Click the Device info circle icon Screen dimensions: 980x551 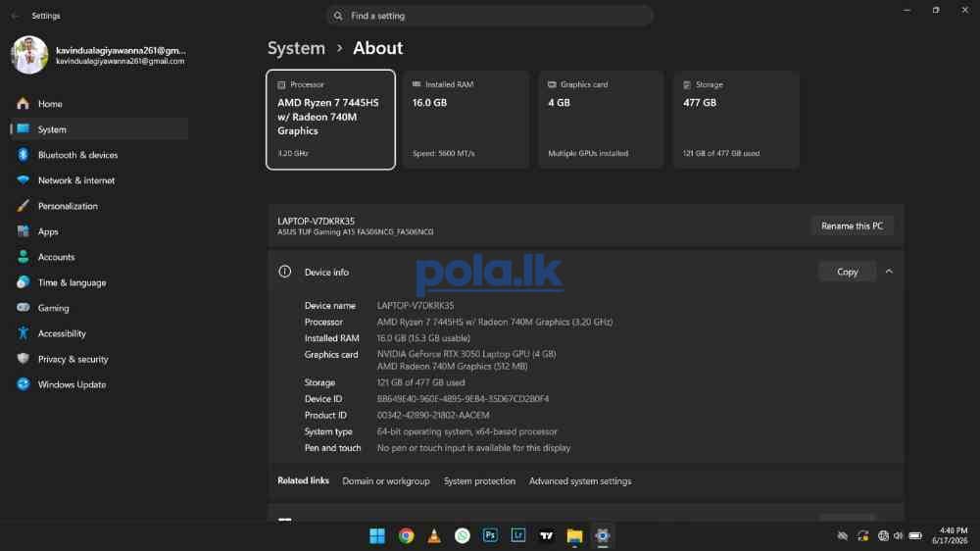click(284, 272)
